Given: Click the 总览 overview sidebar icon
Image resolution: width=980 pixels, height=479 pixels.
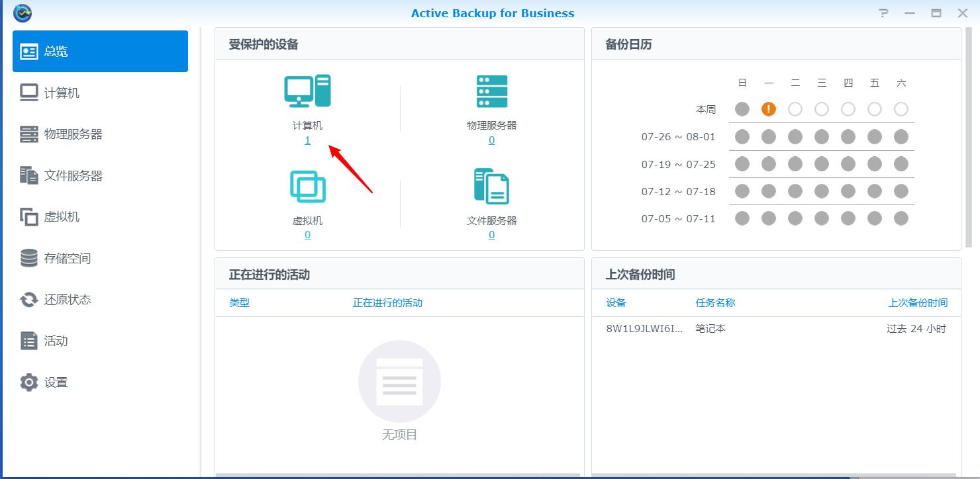Looking at the screenshot, I should 29,52.
